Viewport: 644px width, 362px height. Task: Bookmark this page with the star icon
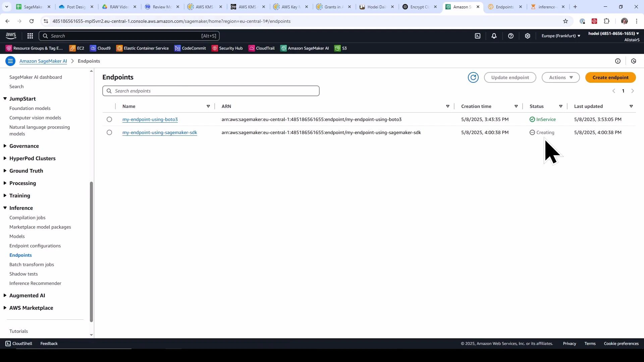[566, 21]
